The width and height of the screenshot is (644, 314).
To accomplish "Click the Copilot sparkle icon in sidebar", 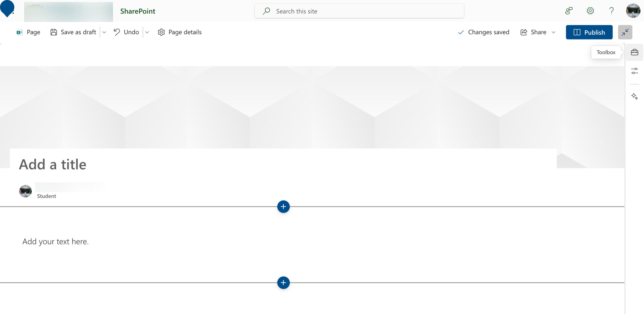I will (x=634, y=96).
